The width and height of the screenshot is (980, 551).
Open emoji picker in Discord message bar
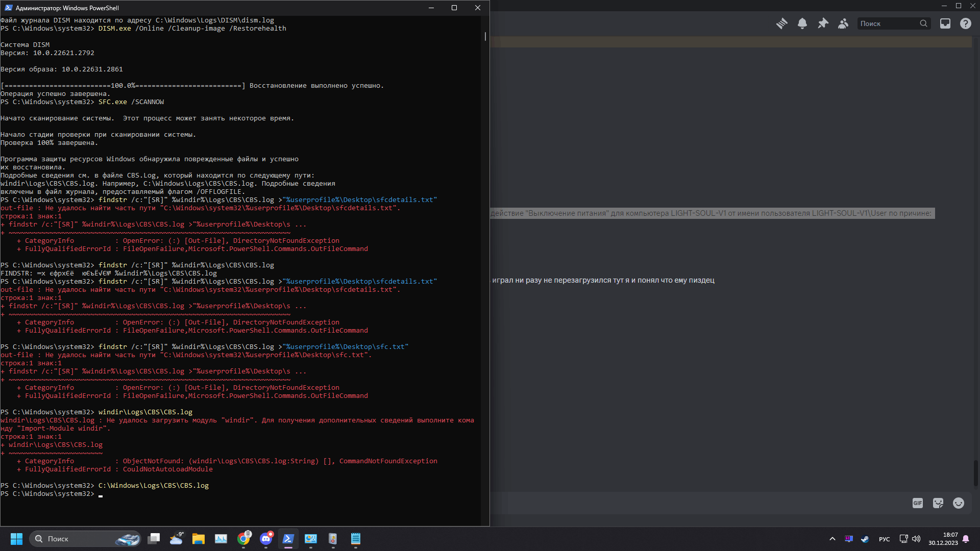coord(959,503)
